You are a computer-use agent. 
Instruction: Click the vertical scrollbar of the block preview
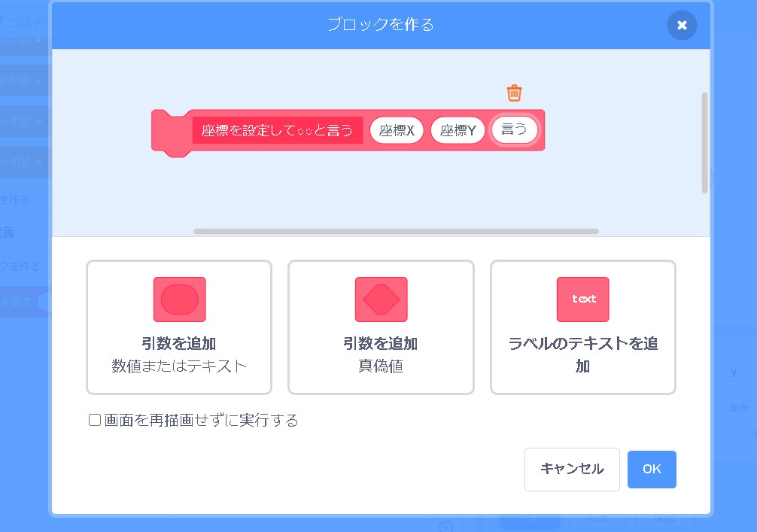click(704, 143)
